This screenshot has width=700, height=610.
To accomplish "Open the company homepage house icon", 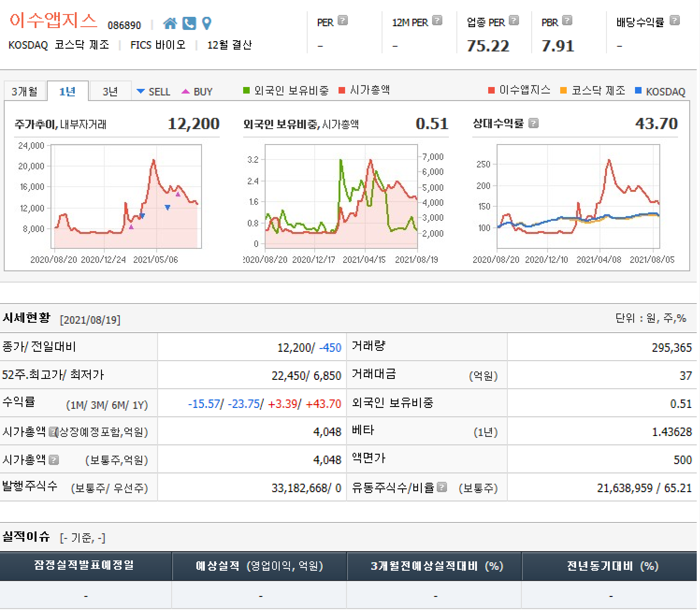I will click(x=170, y=23).
